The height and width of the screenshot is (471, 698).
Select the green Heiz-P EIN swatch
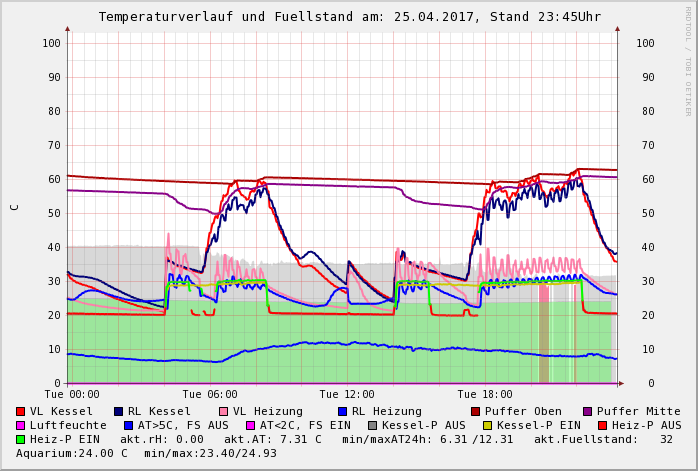pos(21,439)
